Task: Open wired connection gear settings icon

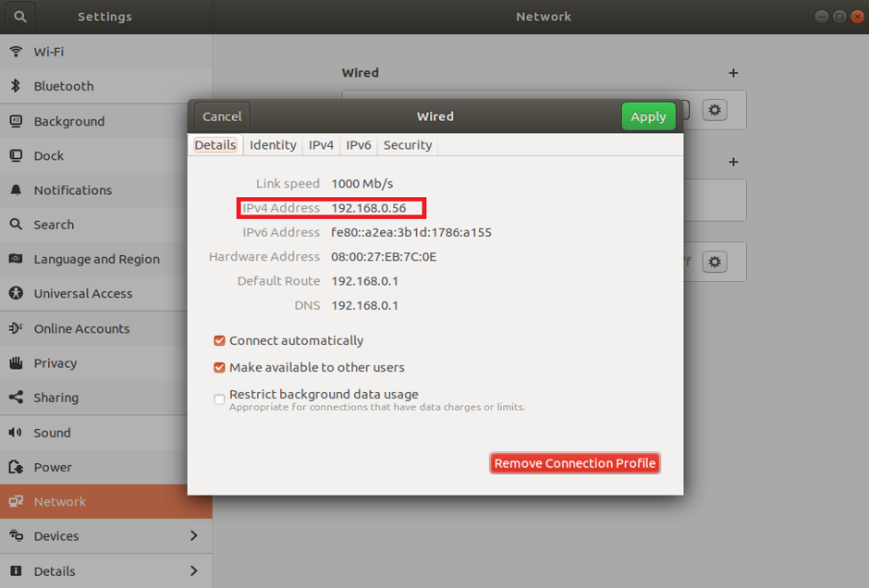Action: (x=714, y=110)
